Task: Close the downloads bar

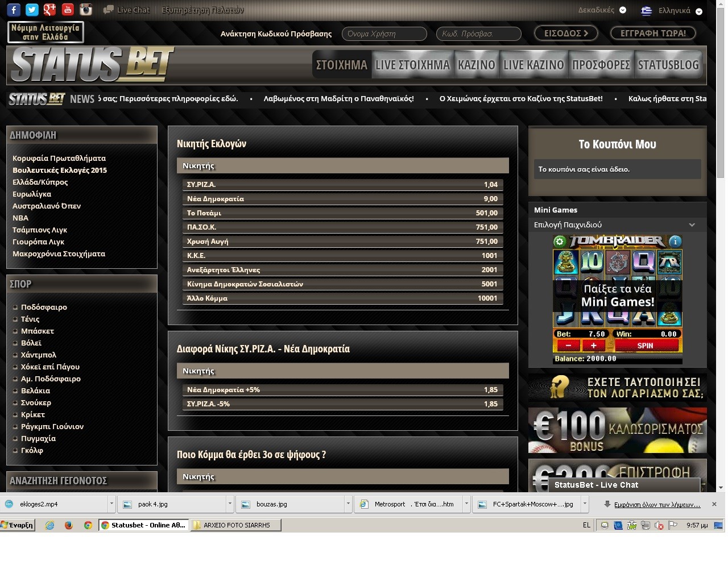Action: (x=714, y=504)
